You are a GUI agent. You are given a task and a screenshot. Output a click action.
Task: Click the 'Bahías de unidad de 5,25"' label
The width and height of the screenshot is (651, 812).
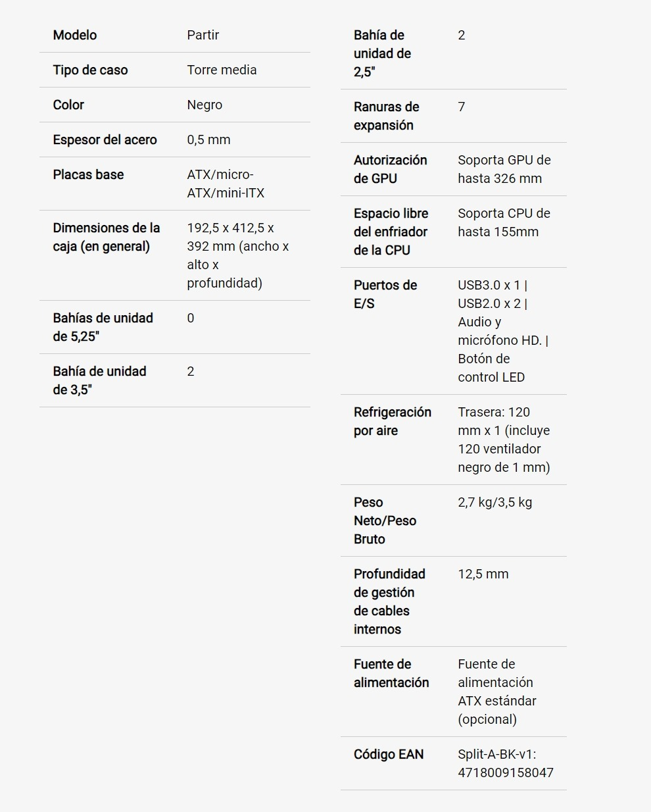[x=103, y=327]
